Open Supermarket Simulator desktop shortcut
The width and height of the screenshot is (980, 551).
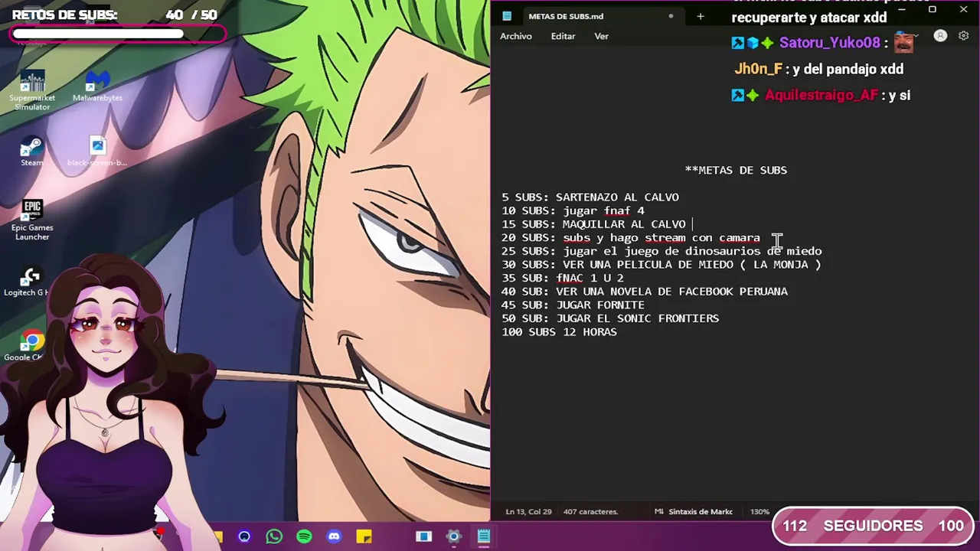pos(32,90)
